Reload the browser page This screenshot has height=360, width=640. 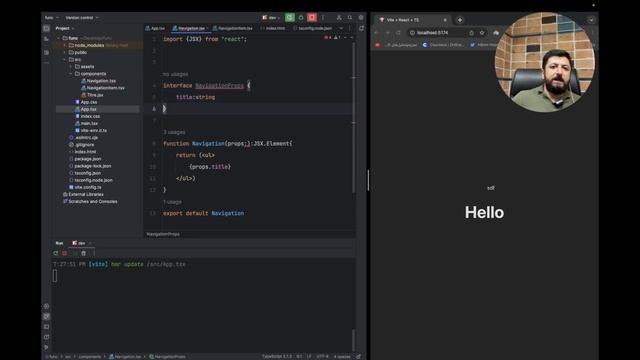398,33
